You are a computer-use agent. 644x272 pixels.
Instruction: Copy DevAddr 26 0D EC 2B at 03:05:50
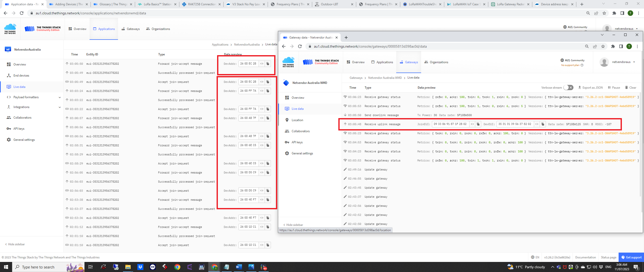[x=268, y=64]
